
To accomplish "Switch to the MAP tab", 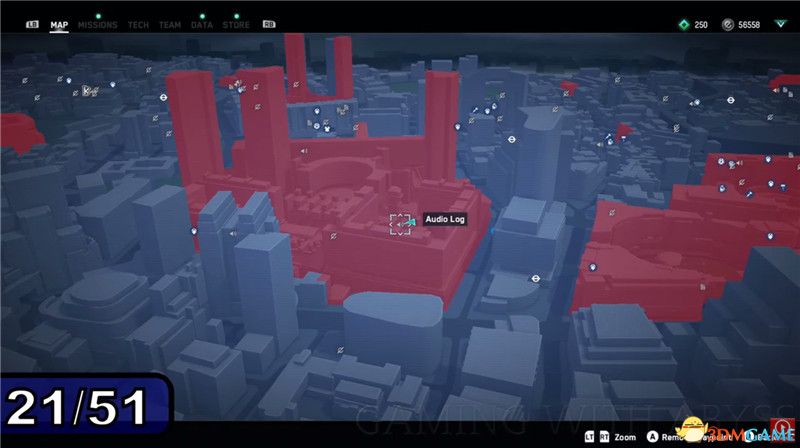I will (59, 25).
